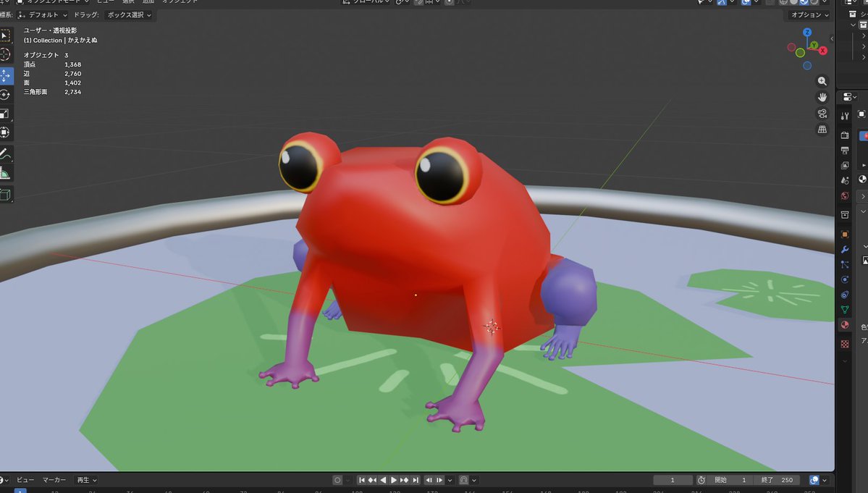This screenshot has height=493, width=868.
Task: Open the 再生 playback dropdown
Action: [87, 480]
